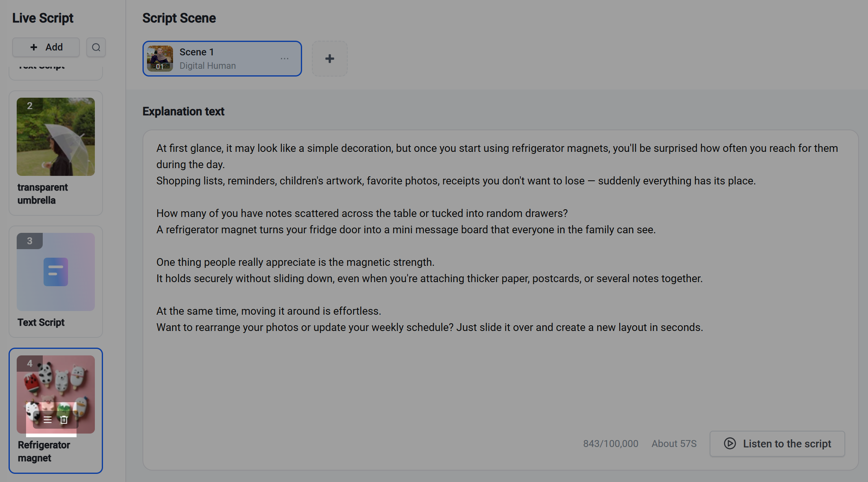
Task: Click the Digital Human subtitle in Scene 1
Action: [x=208, y=66]
